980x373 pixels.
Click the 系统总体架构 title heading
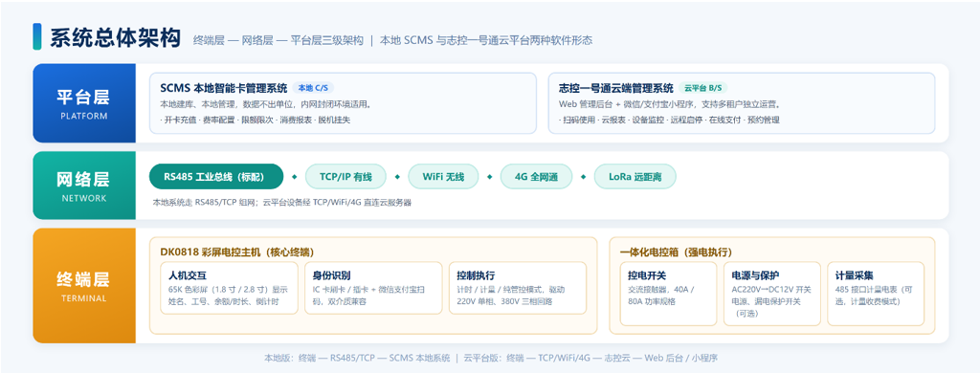(x=116, y=38)
